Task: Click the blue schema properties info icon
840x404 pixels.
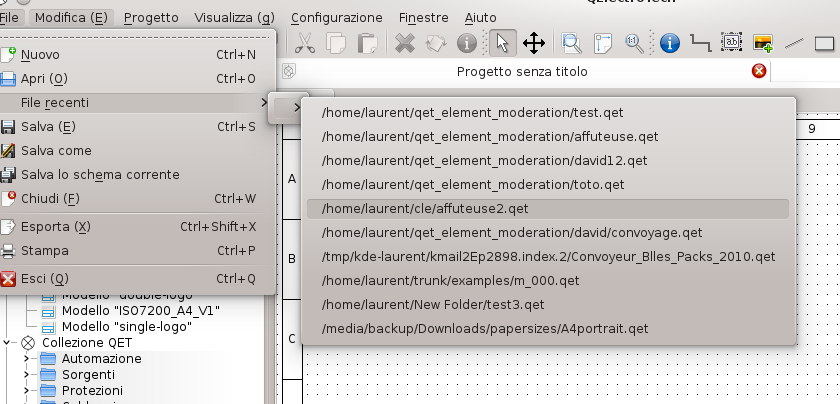Action: tap(670, 43)
